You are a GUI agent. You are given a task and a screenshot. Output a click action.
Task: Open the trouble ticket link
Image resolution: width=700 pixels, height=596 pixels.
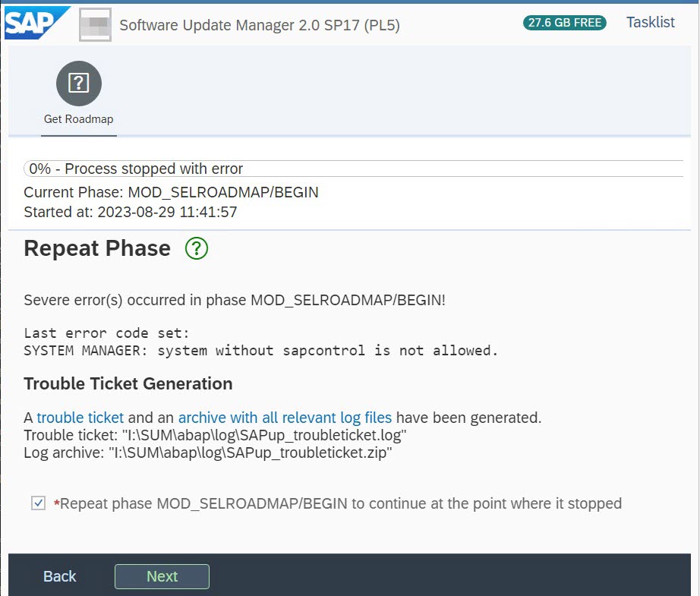pos(79,418)
